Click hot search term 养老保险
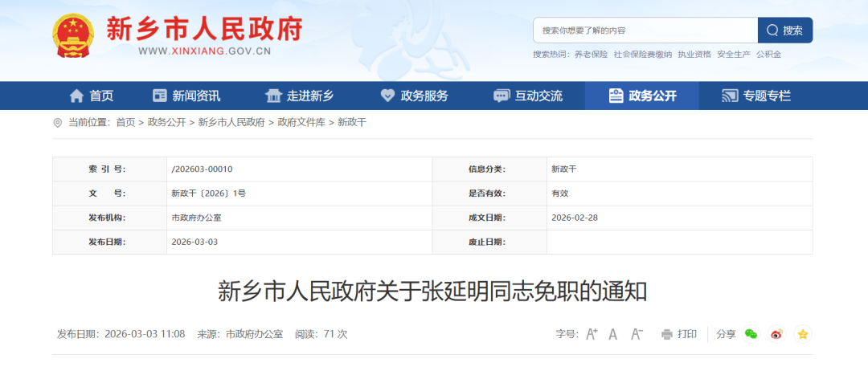 (x=591, y=55)
